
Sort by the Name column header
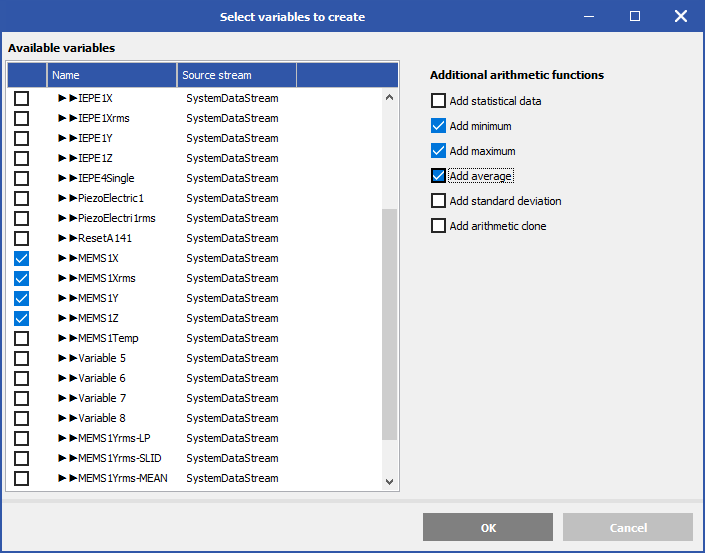[112, 75]
